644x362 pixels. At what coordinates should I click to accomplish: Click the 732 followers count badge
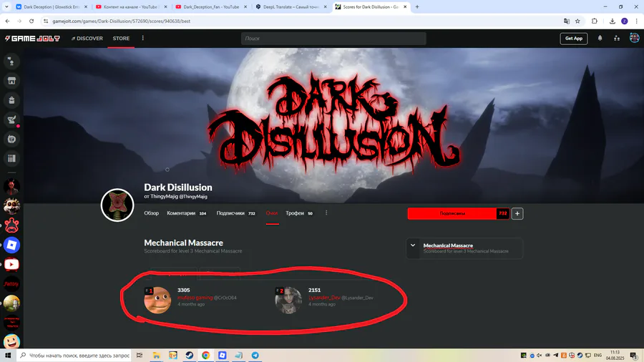click(x=503, y=213)
